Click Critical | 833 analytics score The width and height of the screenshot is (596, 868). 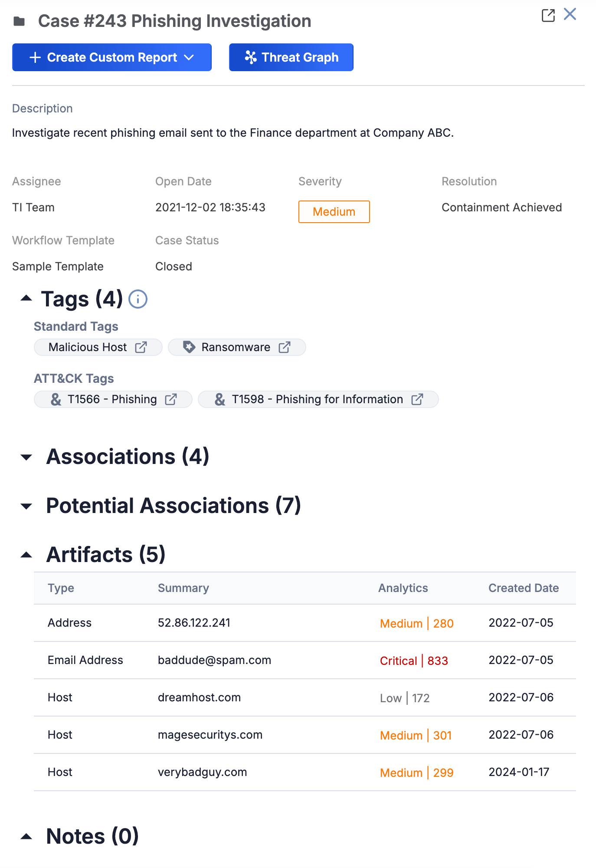414,661
